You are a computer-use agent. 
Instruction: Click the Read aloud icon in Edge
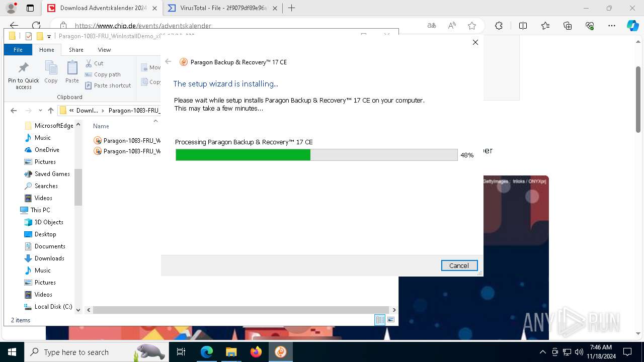tap(452, 26)
